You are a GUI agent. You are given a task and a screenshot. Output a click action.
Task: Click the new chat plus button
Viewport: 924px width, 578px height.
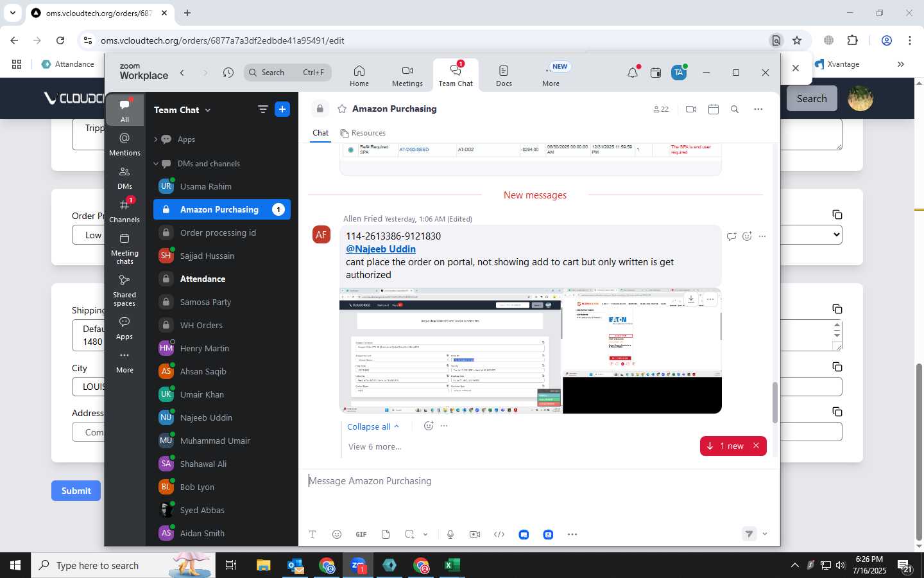[282, 109]
